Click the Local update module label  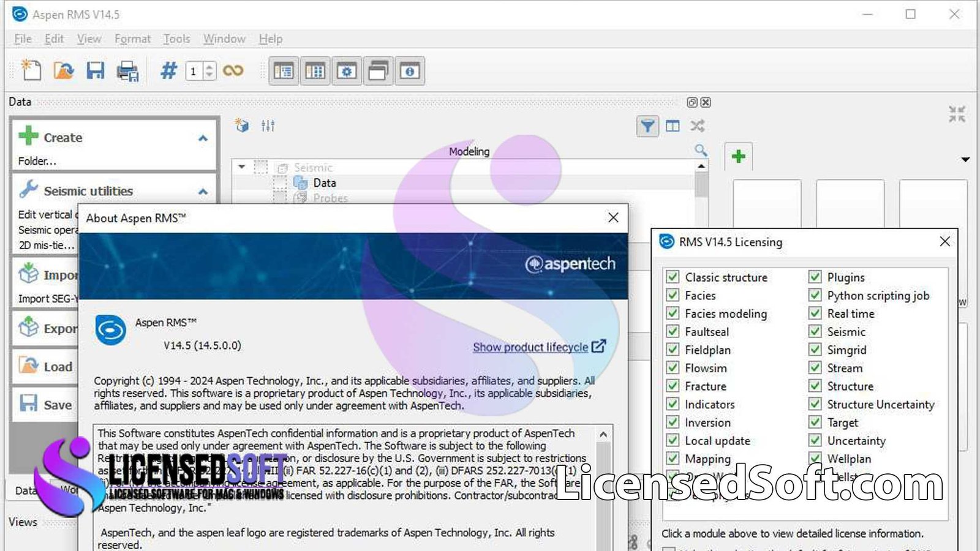717,441
